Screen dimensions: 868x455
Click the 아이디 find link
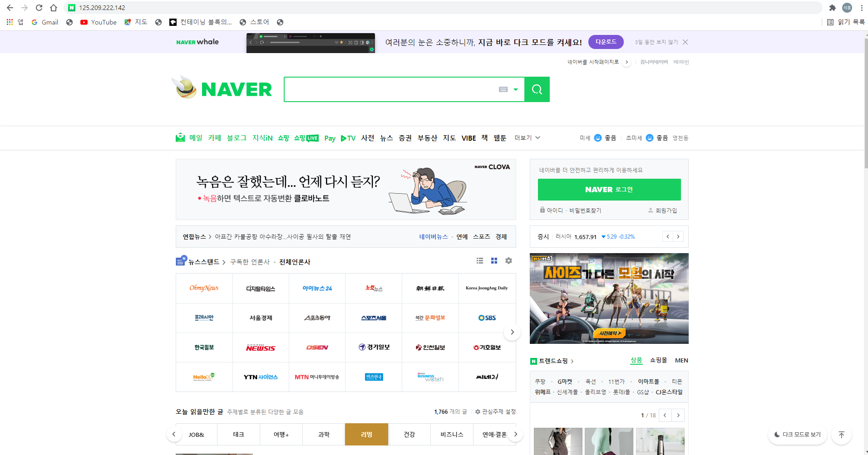(x=551, y=210)
